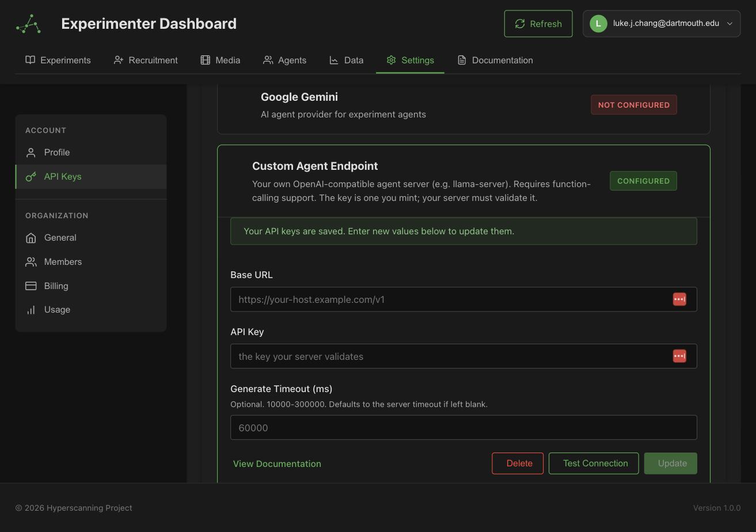This screenshot has height=532, width=756.
Task: Select API Keys in the sidebar
Action: coord(91,177)
